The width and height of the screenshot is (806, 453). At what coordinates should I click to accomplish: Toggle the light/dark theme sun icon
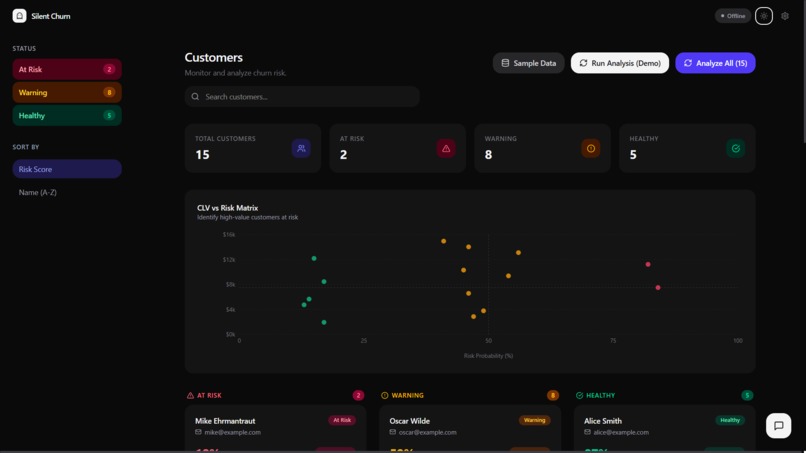(x=764, y=16)
